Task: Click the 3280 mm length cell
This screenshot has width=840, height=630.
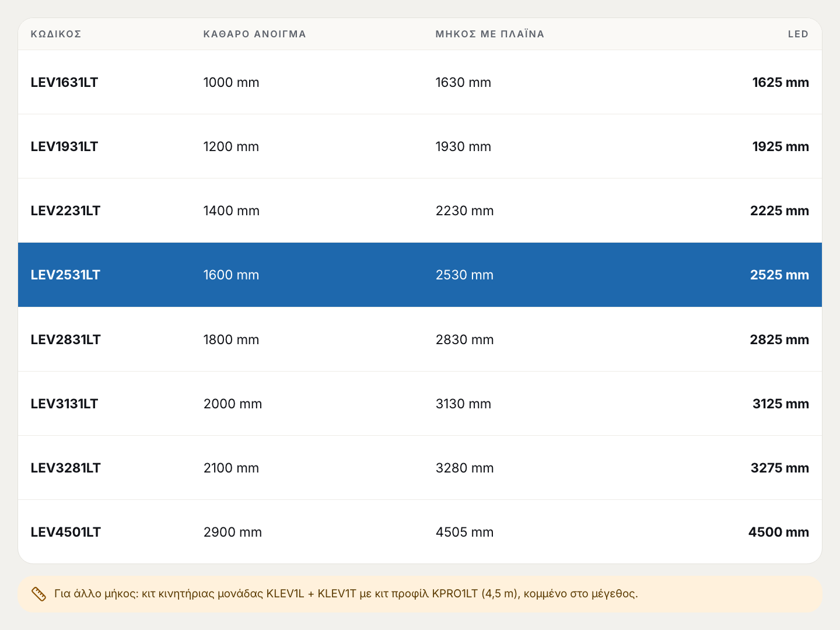Action: point(464,468)
